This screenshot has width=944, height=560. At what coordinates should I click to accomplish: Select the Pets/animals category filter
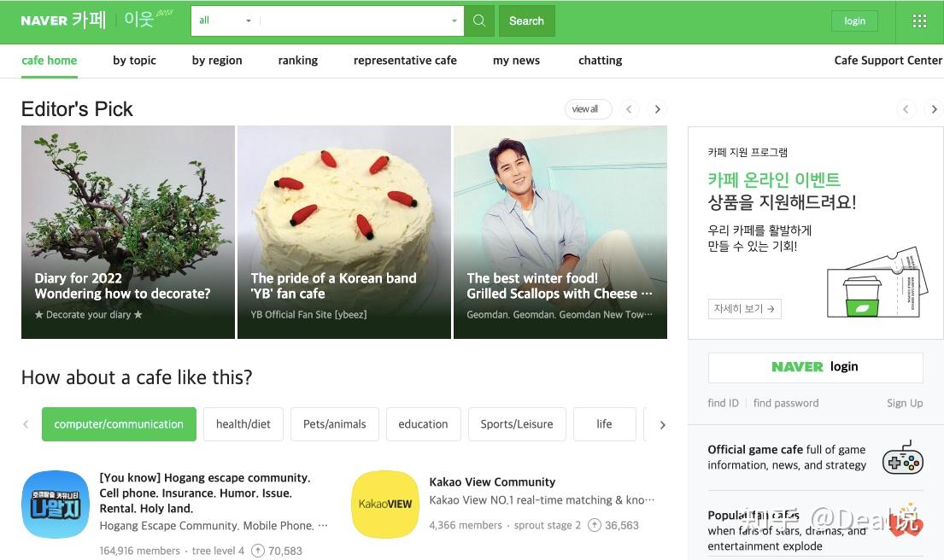[334, 424]
